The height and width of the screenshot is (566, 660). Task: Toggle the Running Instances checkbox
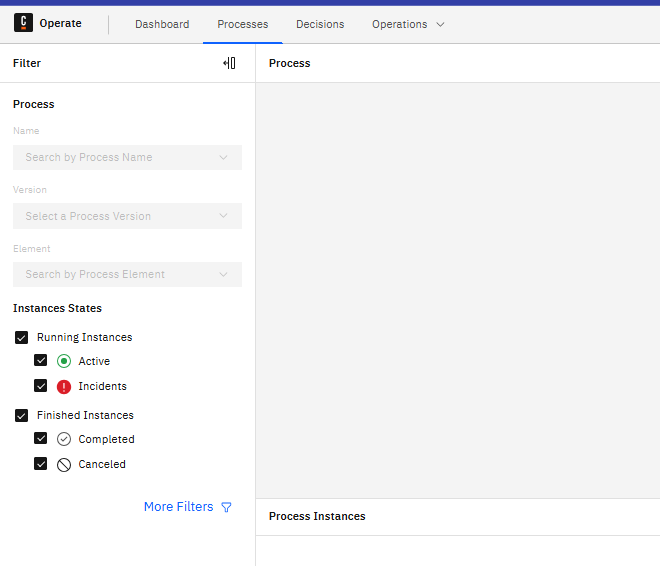coord(21,337)
